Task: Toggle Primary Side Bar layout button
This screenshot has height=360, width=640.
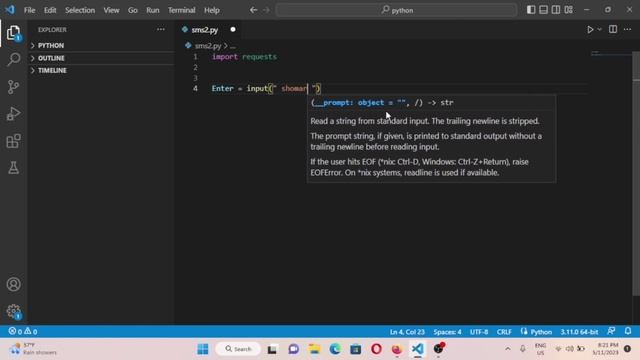Action: click(531, 10)
